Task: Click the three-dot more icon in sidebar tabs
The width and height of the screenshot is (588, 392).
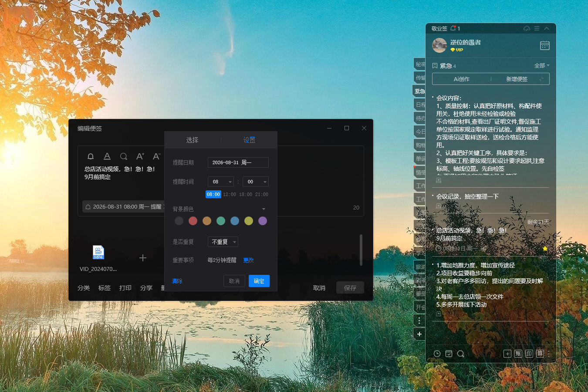Action: [419, 321]
